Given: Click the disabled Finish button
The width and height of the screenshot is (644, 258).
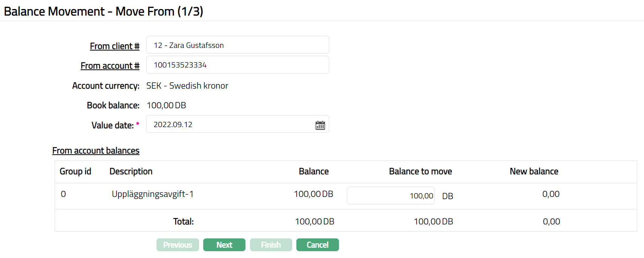Looking at the screenshot, I should pos(271,245).
